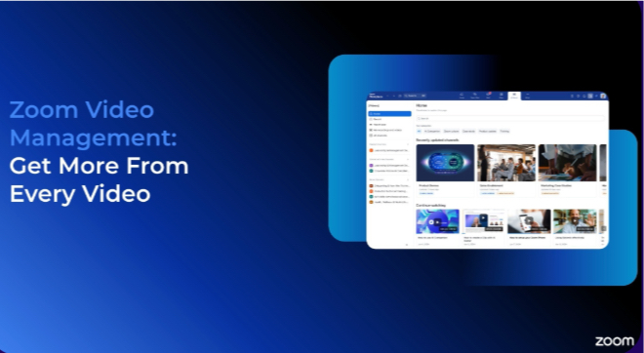The image size is (644, 353).
Task: Select the All category chip
Action: 419,132
